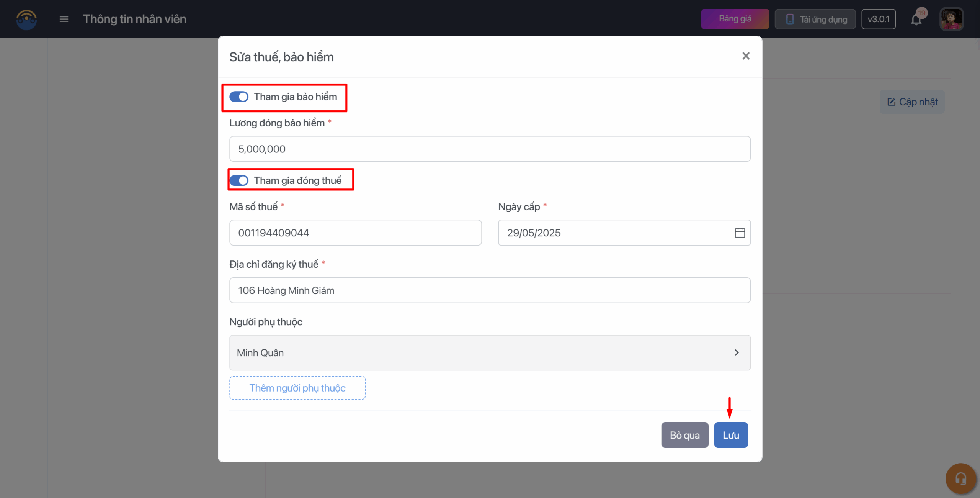This screenshot has width=980, height=498.
Task: Disable the Tham gia bảo hiểm toggle
Action: [239, 97]
